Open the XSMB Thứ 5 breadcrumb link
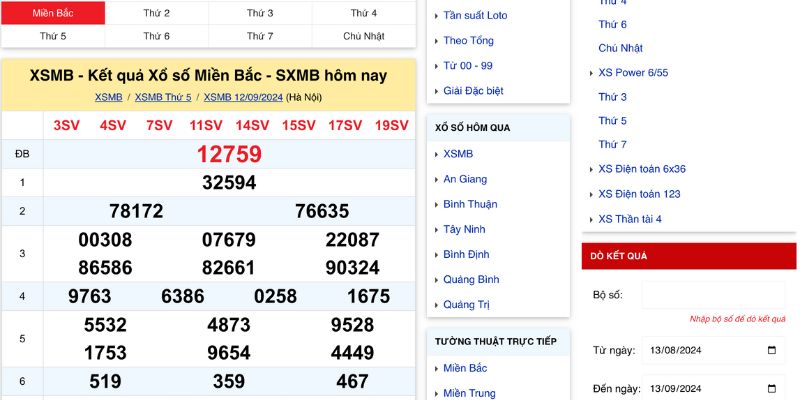This screenshot has height=400, width=800. click(163, 97)
